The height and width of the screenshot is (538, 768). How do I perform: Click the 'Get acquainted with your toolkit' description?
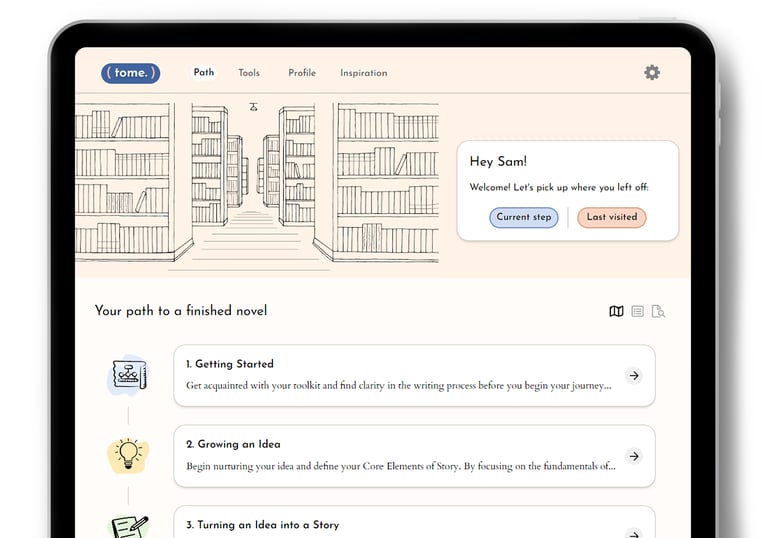(399, 386)
